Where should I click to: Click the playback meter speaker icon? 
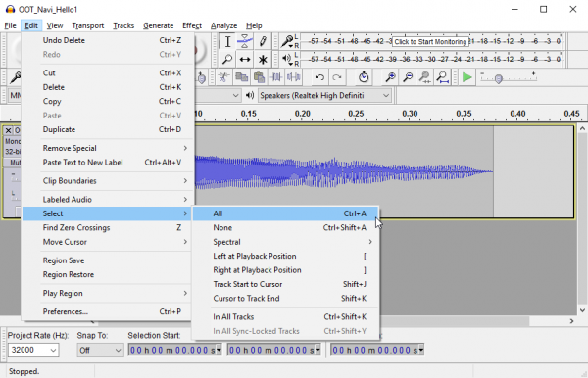(x=287, y=59)
